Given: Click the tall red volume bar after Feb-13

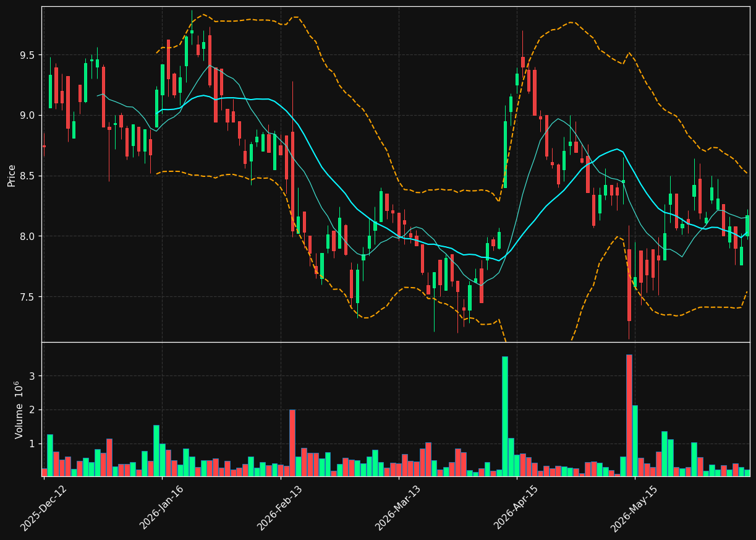Looking at the screenshot, I should [292, 443].
